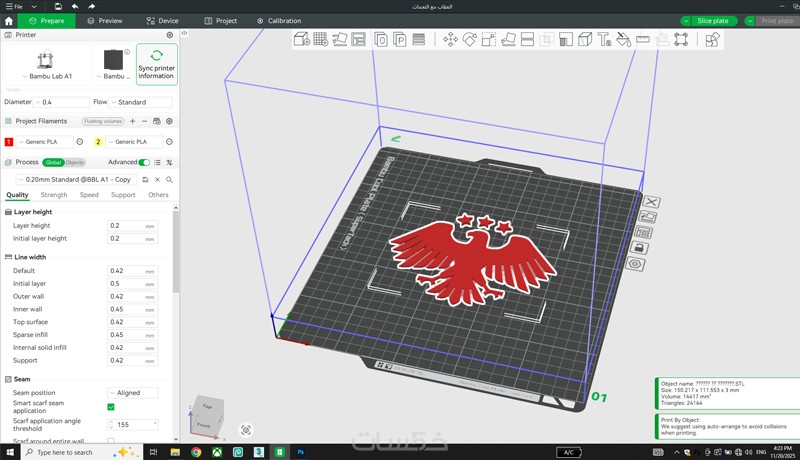Click the Auto orient toolbar icon
This screenshot has height=460, width=800.
tap(340, 39)
